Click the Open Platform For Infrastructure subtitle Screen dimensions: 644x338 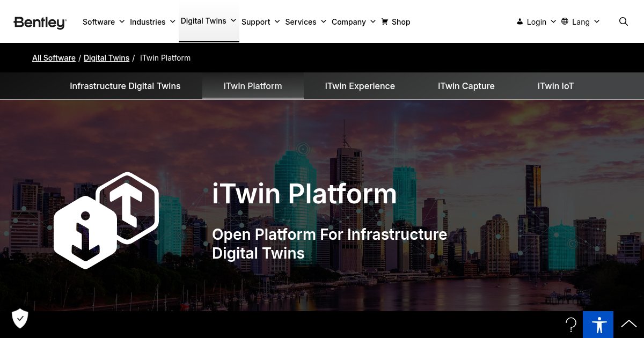tap(330, 244)
